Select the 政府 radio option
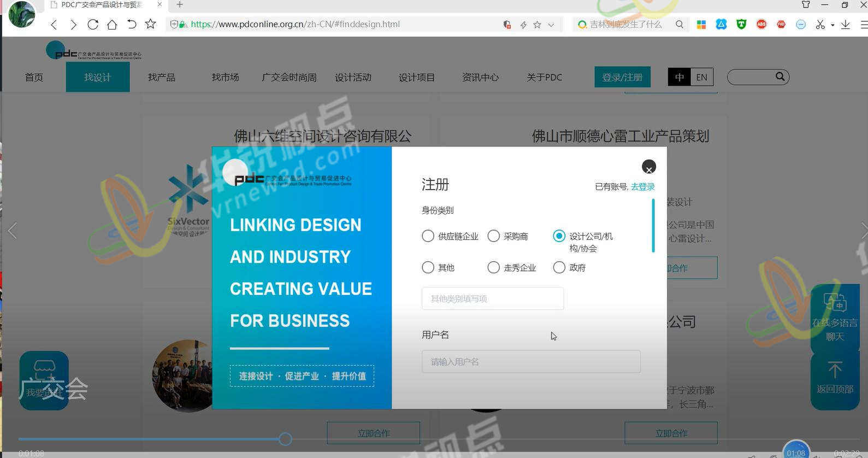 (559, 267)
